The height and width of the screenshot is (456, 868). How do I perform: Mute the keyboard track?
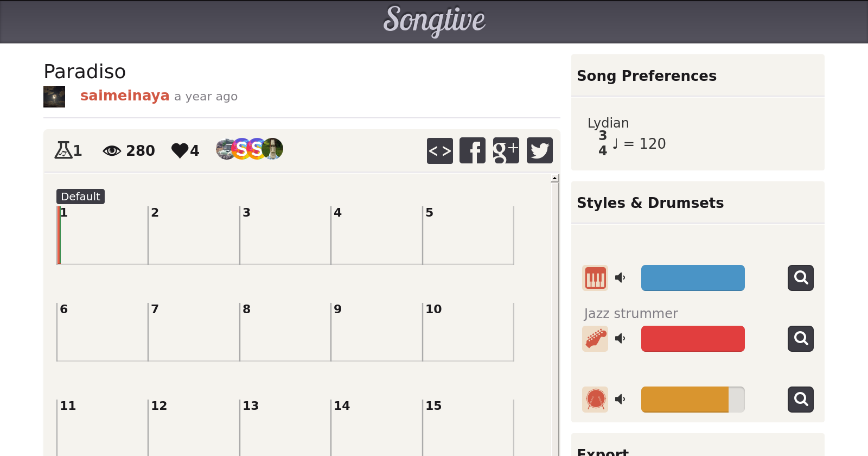pyautogui.click(x=621, y=278)
